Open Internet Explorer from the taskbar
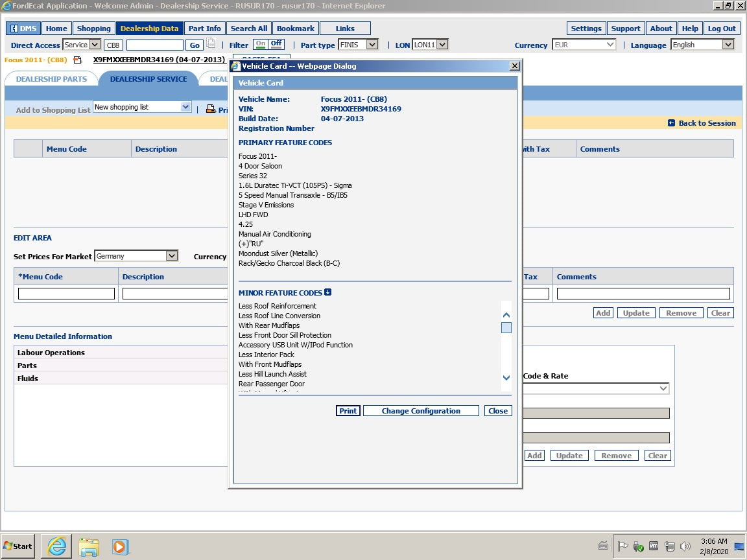Image resolution: width=747 pixels, height=560 pixels. tap(56, 546)
